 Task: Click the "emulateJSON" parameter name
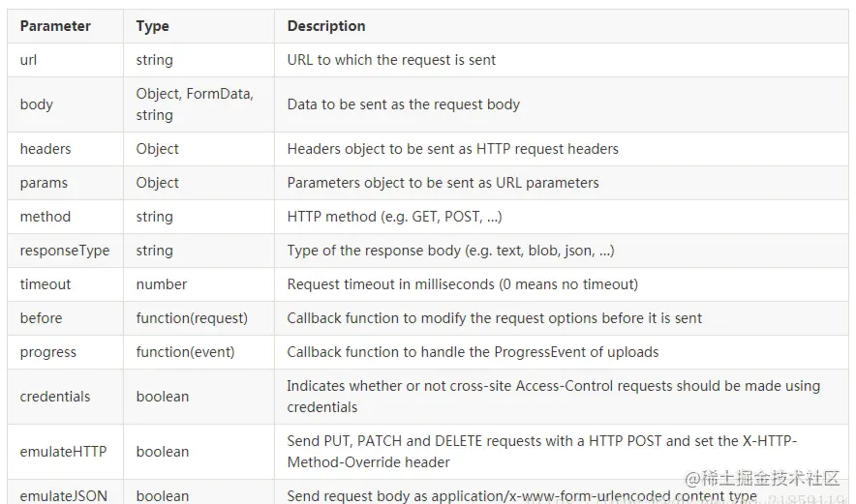pyautogui.click(x=63, y=496)
